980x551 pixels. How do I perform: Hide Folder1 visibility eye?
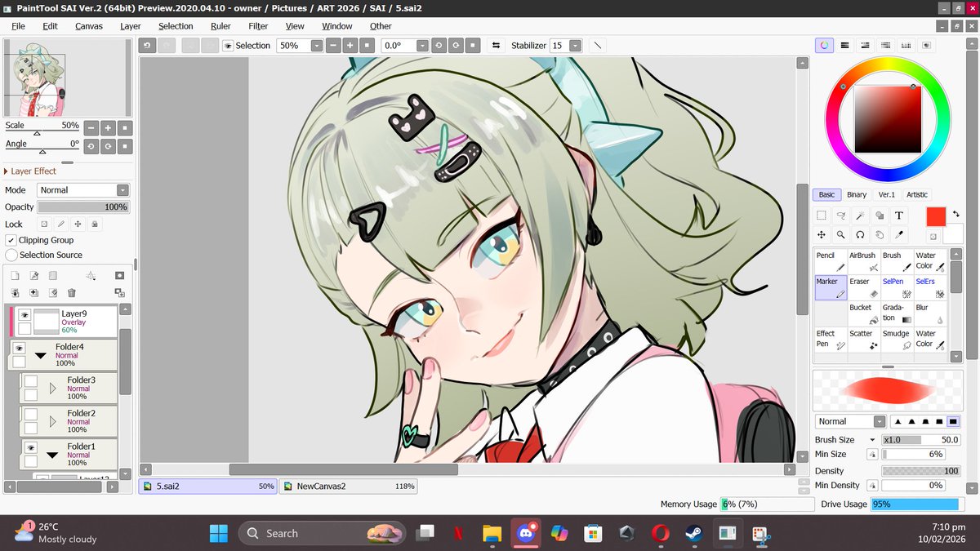30,447
